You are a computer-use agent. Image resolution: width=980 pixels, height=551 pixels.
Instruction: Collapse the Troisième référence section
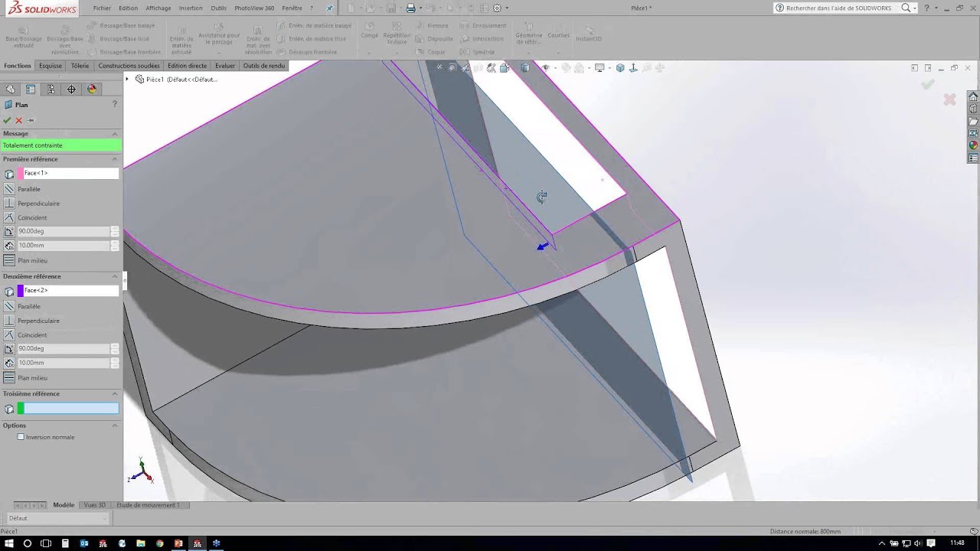115,393
